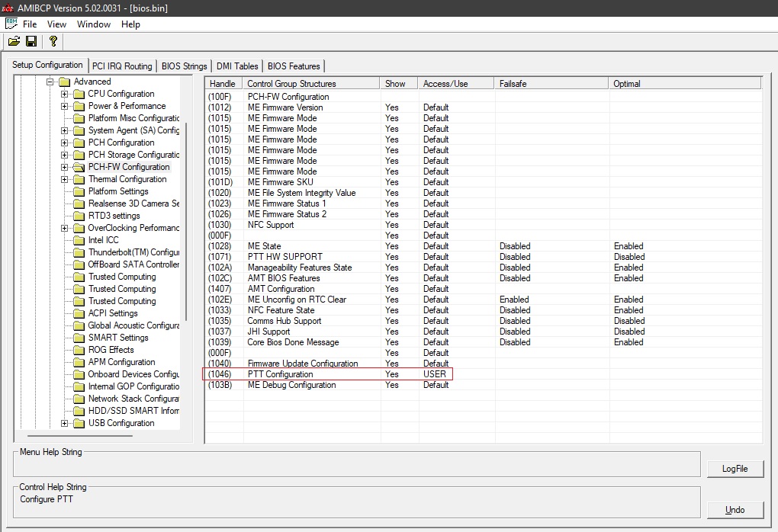
Task: Click the folder icon of CPU Configuration
Action: pyautogui.click(x=79, y=95)
